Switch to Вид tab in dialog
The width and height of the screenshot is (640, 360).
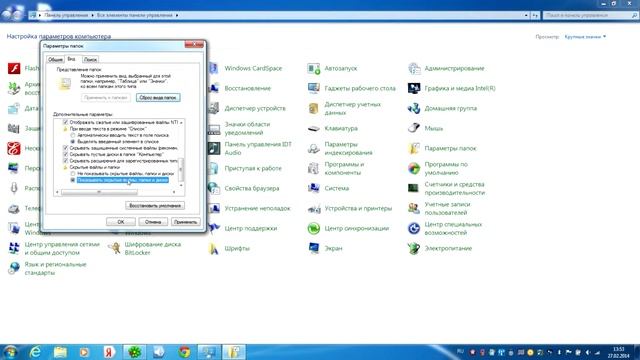pos(72,59)
